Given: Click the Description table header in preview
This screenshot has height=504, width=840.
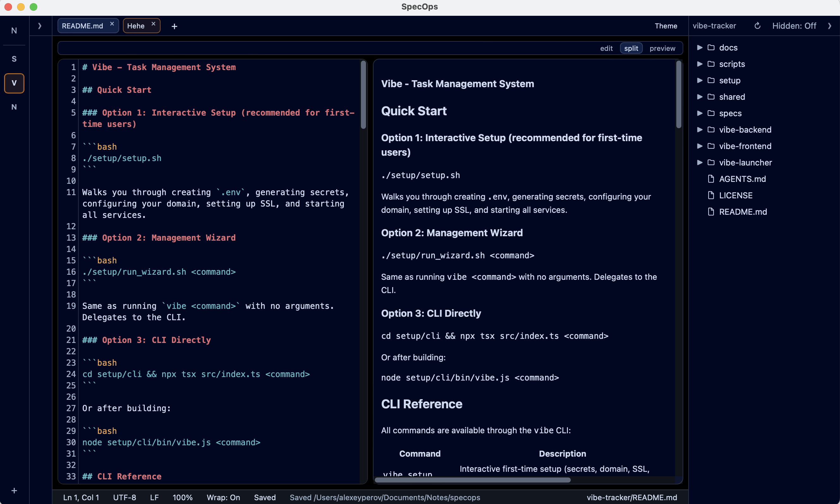Looking at the screenshot, I should pos(563,453).
